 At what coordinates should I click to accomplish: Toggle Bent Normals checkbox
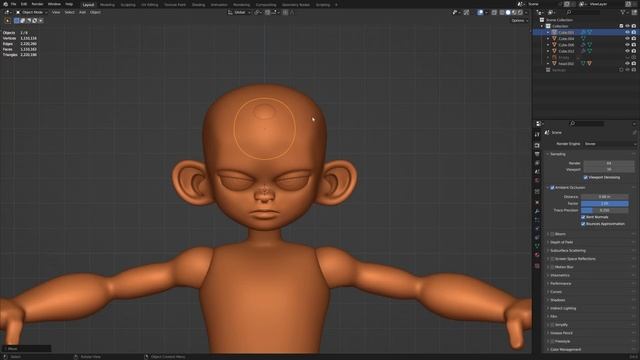583,217
